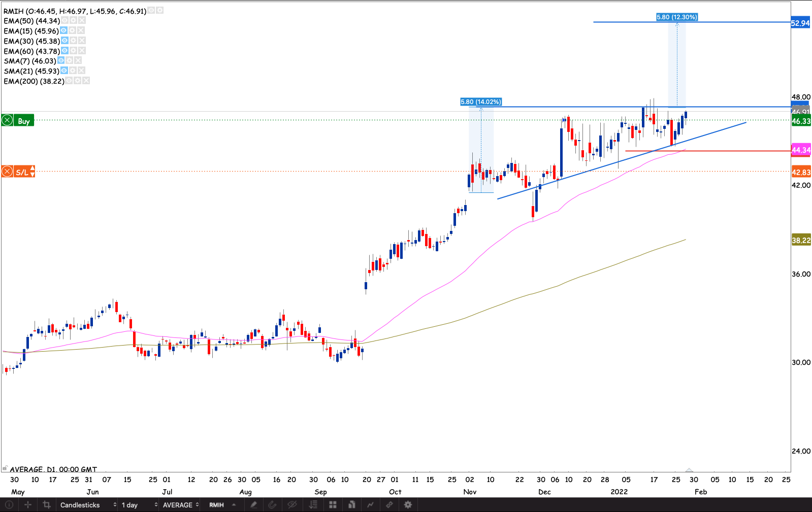Screen dimensions: 812x512
Task: Expand the RMIH symbol selector
Action: point(223,505)
